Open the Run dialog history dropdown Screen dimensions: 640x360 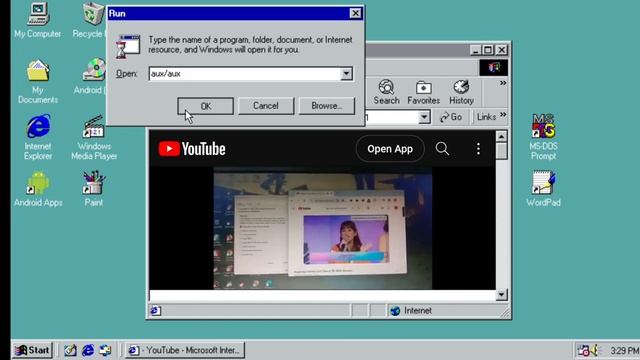click(346, 74)
